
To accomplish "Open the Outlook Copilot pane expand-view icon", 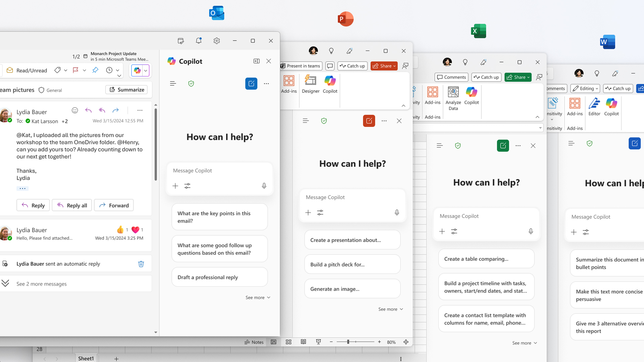I will pos(257,61).
